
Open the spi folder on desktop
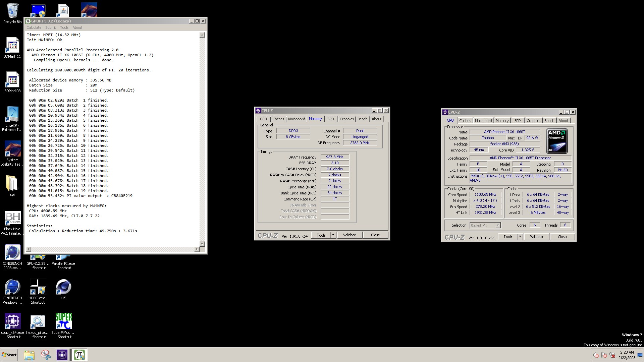click(12, 186)
